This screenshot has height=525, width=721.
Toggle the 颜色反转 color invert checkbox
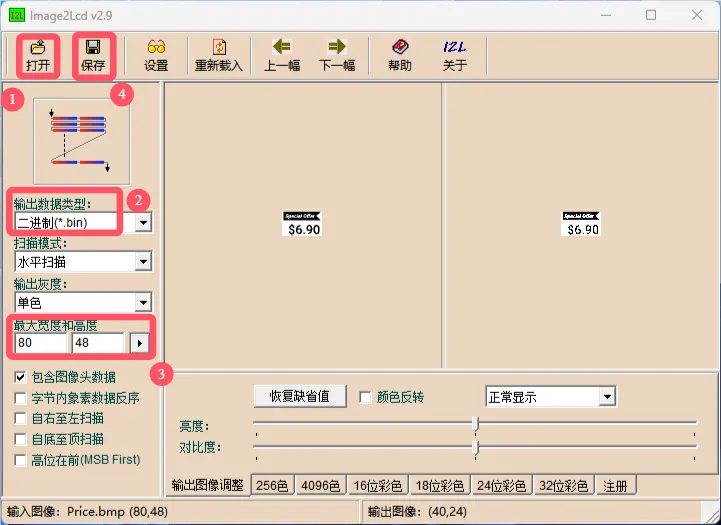click(x=365, y=397)
